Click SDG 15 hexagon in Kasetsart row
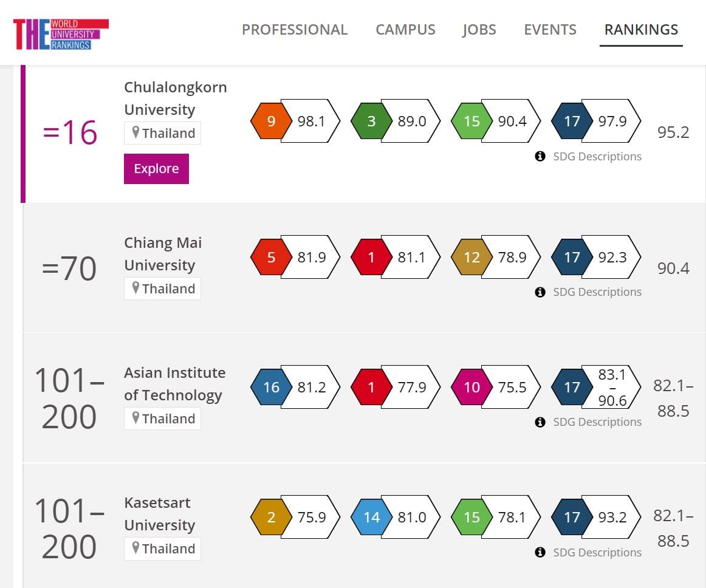Viewport: 706px width, 588px height. coord(471,518)
